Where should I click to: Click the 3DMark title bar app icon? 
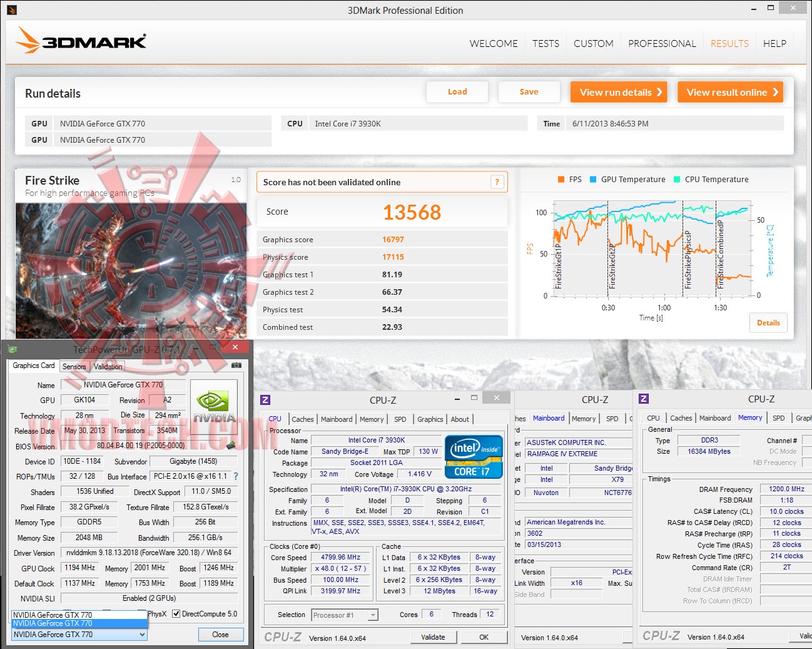pos(11,10)
